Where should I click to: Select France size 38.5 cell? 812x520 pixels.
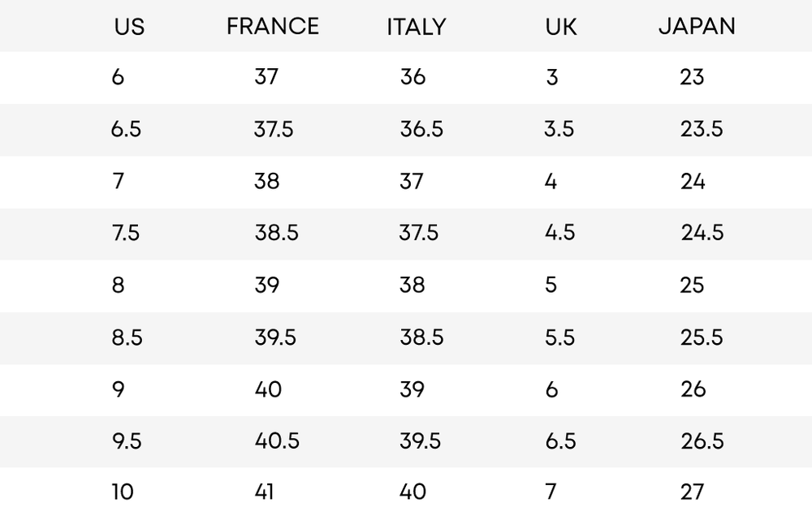tap(277, 234)
